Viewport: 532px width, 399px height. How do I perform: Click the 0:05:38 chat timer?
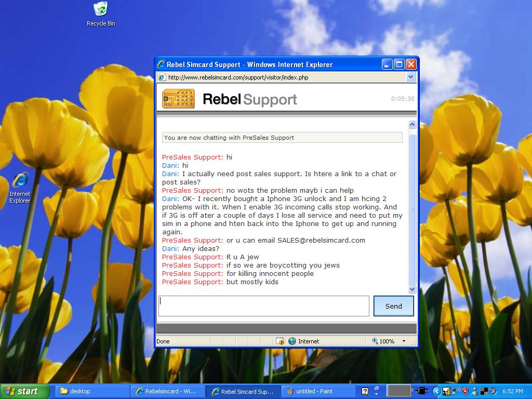point(403,99)
